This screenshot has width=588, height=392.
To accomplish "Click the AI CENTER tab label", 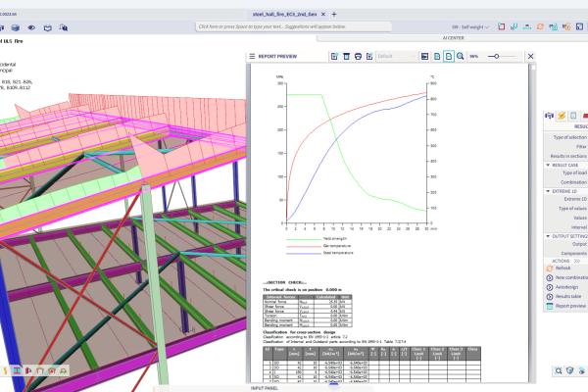I will [x=453, y=38].
